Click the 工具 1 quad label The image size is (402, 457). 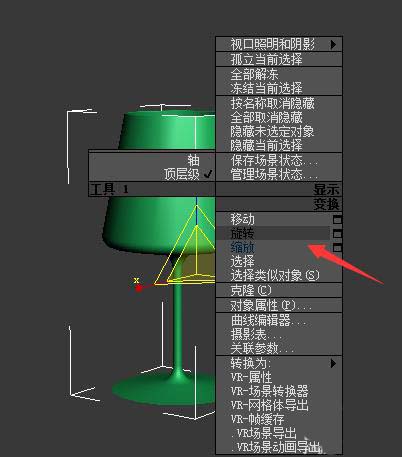pyautogui.click(x=109, y=190)
